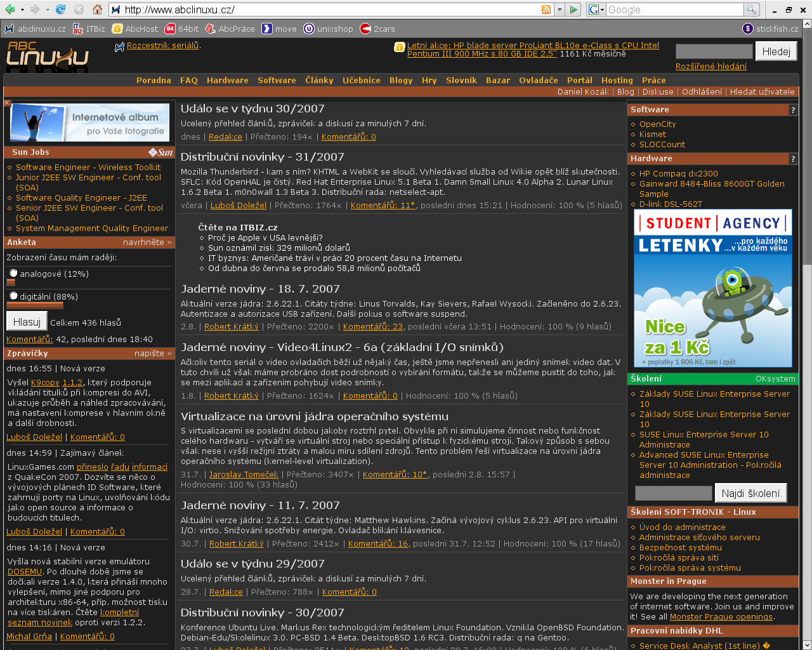Open the AbcHost bookmark
This screenshot has width=812, height=650.
[135, 29]
